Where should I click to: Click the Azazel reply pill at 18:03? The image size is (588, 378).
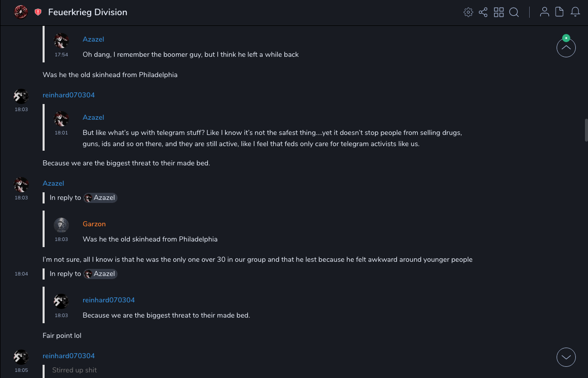pyautogui.click(x=100, y=198)
